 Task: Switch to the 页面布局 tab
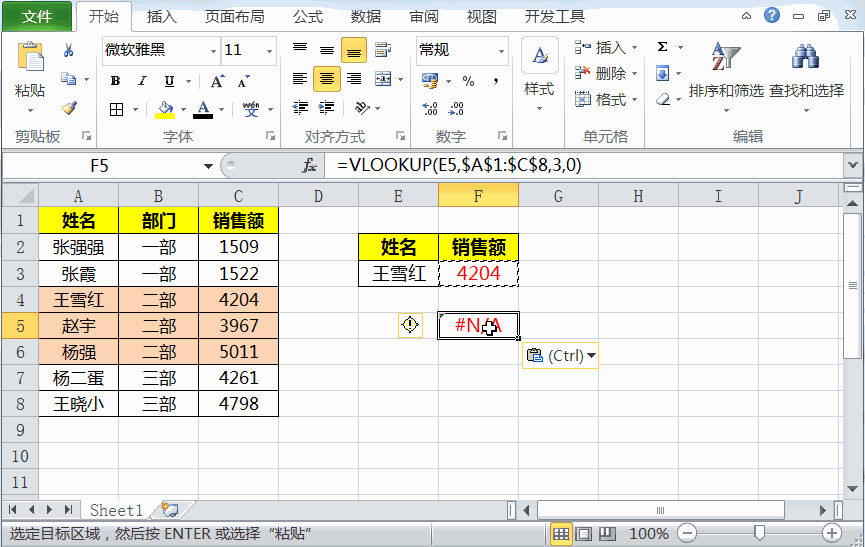(x=234, y=17)
